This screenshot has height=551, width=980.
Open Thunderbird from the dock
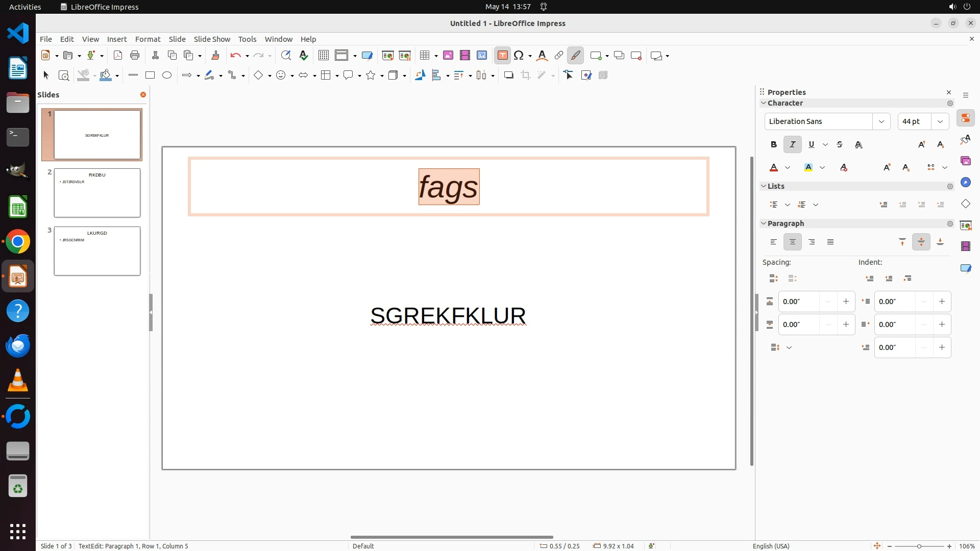coord(18,346)
